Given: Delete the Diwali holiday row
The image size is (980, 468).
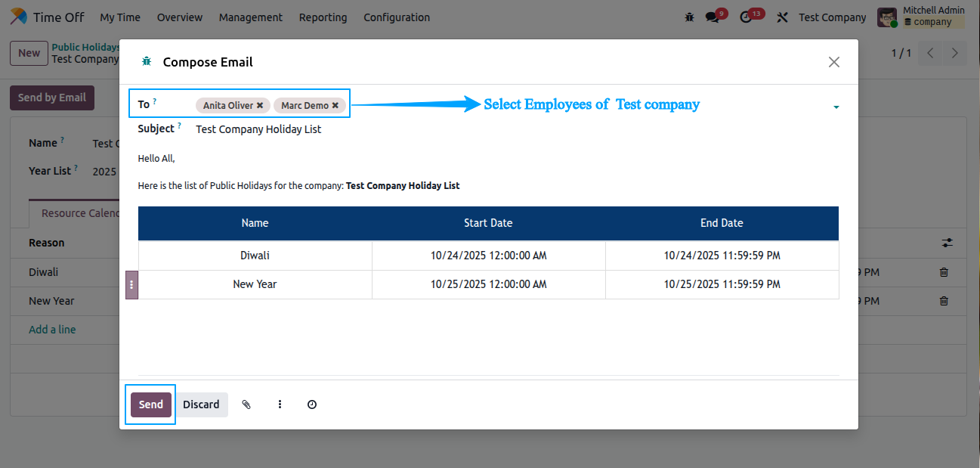Looking at the screenshot, I should tap(944, 272).
